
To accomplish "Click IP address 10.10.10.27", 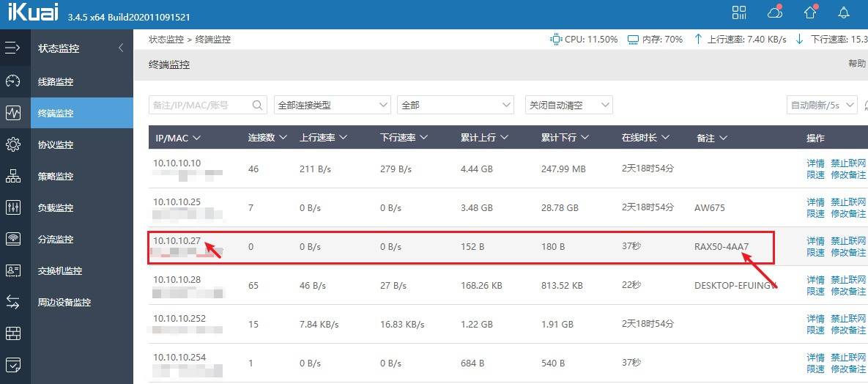I will pyautogui.click(x=177, y=240).
